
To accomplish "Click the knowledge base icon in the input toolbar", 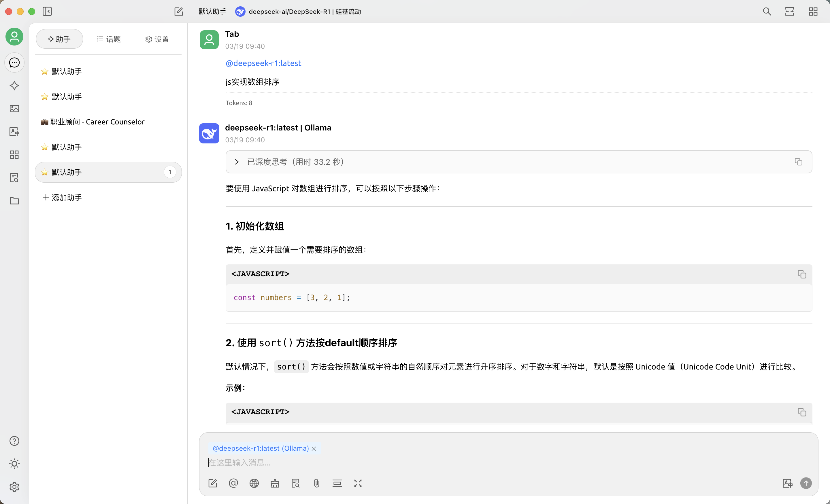I will (x=295, y=484).
